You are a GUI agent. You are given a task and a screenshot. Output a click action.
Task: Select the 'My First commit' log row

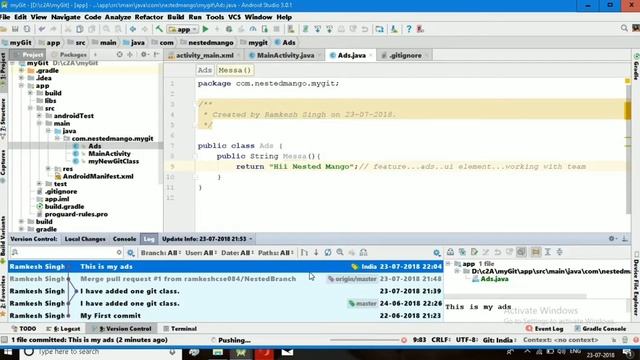pyautogui.click(x=226, y=316)
